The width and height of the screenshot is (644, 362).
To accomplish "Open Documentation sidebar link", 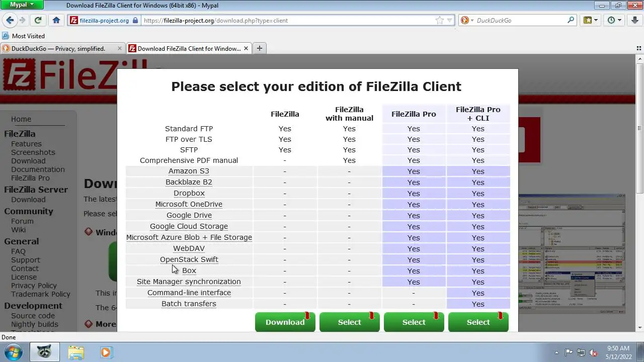I will tap(38, 169).
